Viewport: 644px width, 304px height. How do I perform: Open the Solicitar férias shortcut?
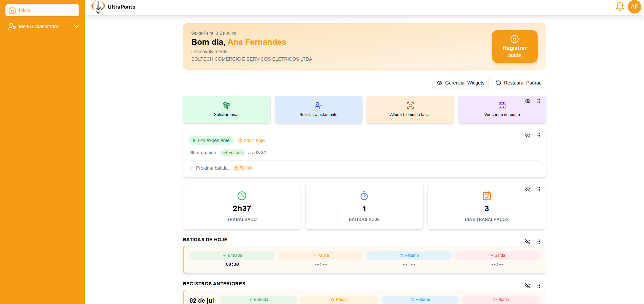click(227, 109)
